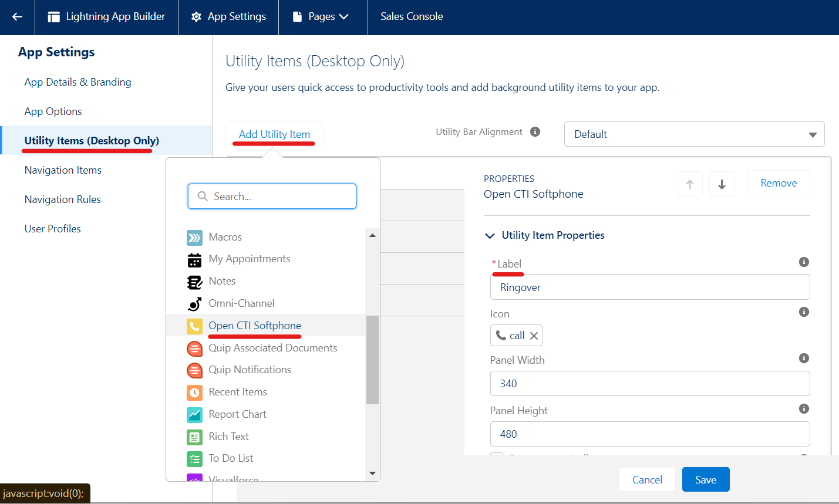This screenshot has width=839, height=504.
Task: Select Rich Text from utility list
Action: click(x=229, y=437)
